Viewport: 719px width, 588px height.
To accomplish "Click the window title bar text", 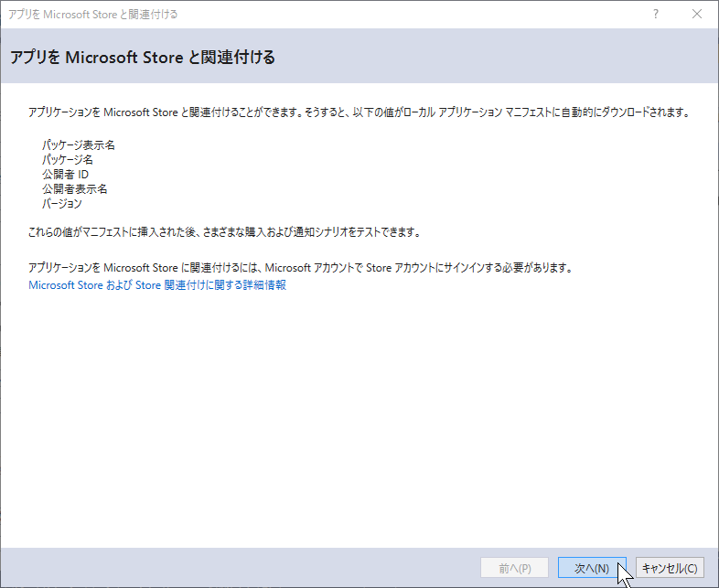I will [93, 15].
